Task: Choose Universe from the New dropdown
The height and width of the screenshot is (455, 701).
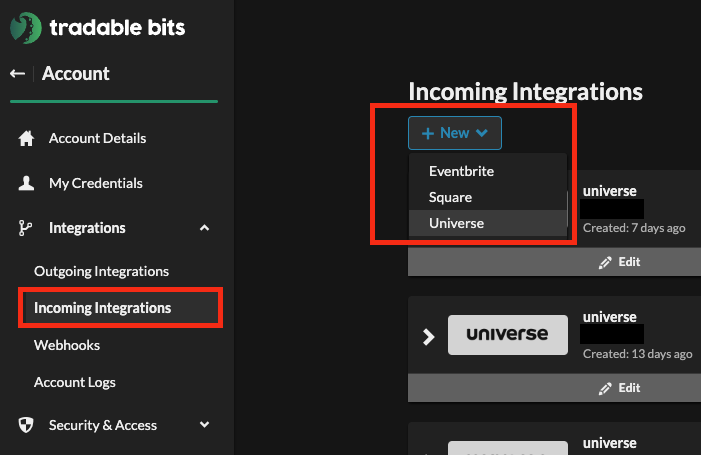Action: coord(488,223)
